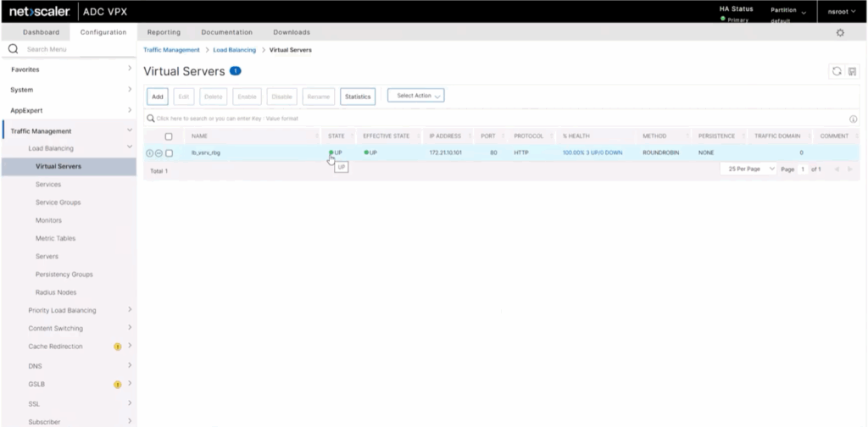The height and width of the screenshot is (427, 868).
Task: Click the Delete button
Action: 213,97
